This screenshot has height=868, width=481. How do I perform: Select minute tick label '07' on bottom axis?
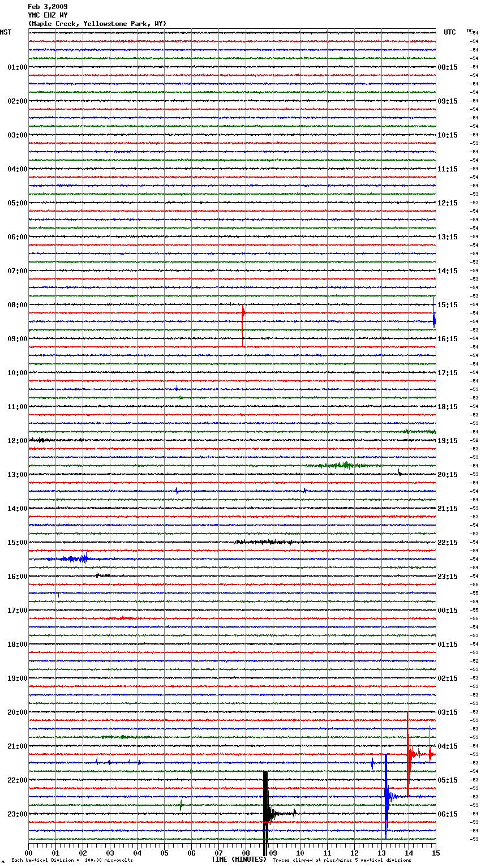(x=218, y=853)
